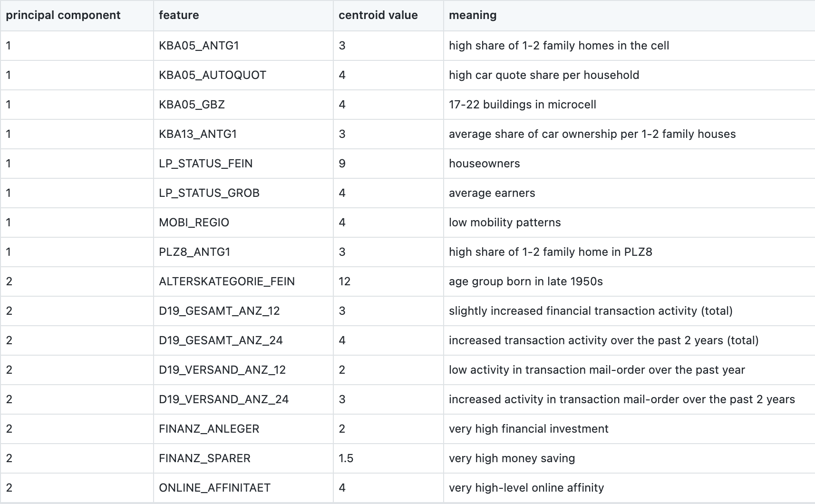Click the 'feature' column header
The width and height of the screenshot is (815, 504).
click(x=179, y=15)
